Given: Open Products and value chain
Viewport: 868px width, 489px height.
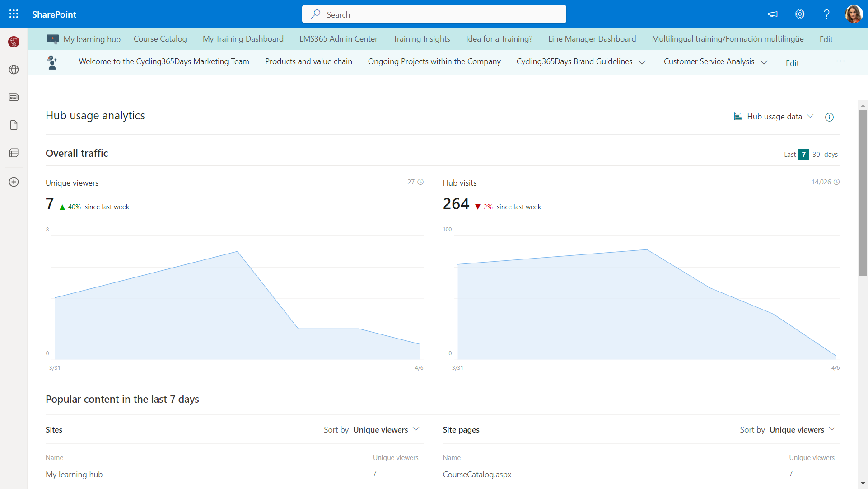Looking at the screenshot, I should click(308, 61).
